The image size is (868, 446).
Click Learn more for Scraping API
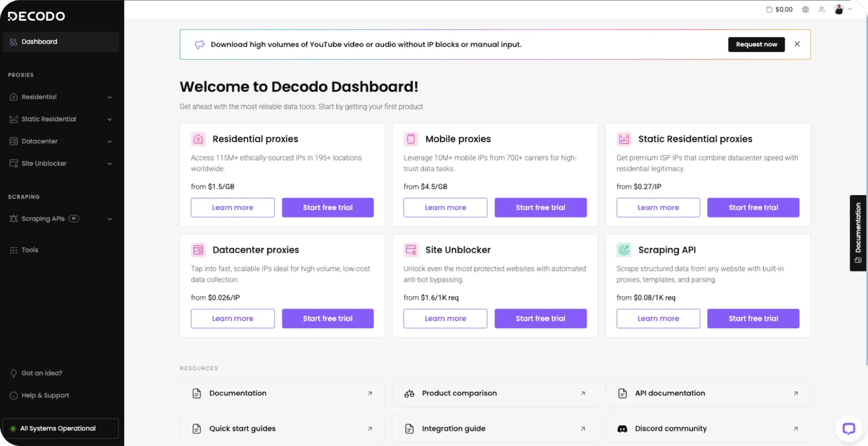point(658,318)
